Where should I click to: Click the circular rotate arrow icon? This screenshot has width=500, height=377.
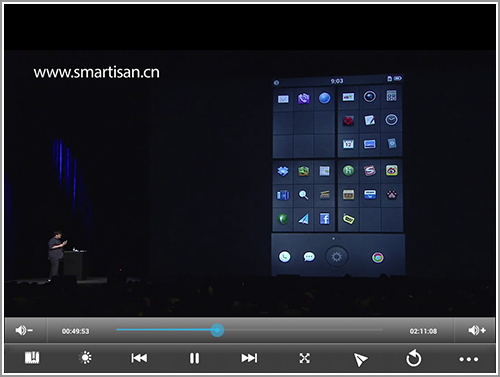coord(414,358)
